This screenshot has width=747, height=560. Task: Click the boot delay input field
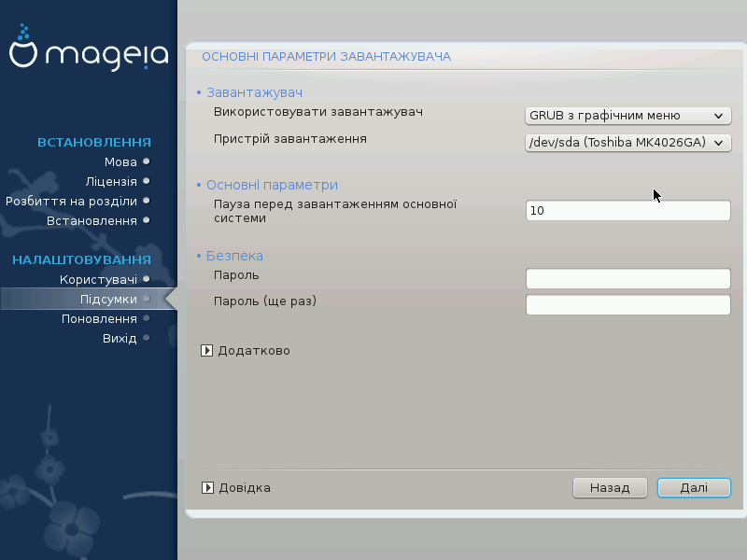pos(627,211)
